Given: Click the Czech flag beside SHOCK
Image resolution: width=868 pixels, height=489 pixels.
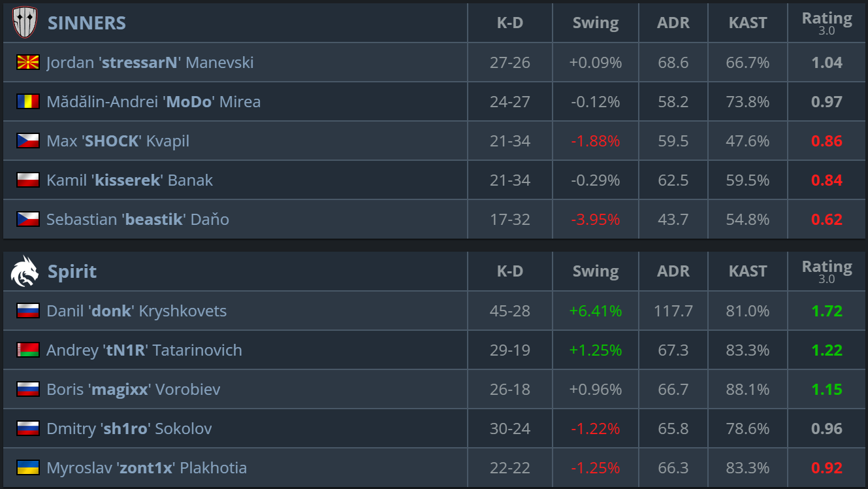Looking at the screenshot, I should tap(28, 141).
